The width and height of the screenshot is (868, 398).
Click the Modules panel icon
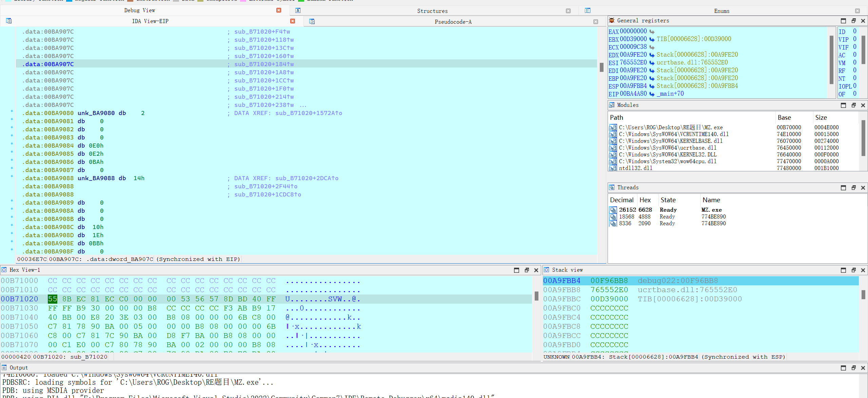click(x=612, y=105)
